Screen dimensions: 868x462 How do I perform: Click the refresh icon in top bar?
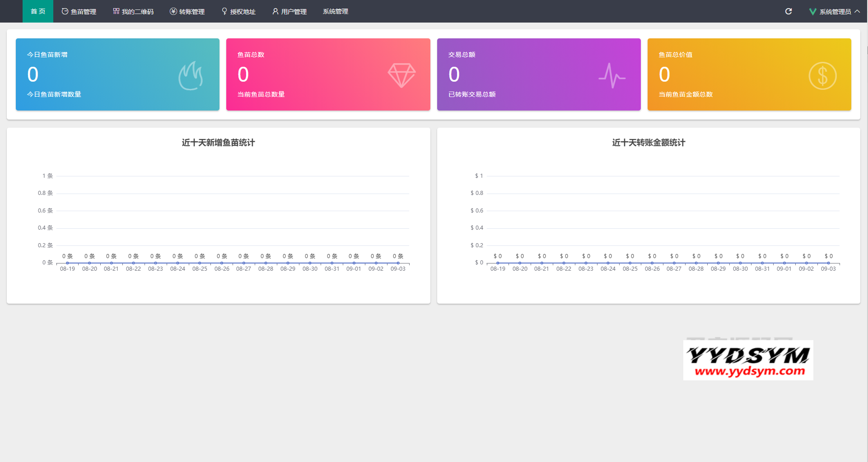(x=789, y=11)
